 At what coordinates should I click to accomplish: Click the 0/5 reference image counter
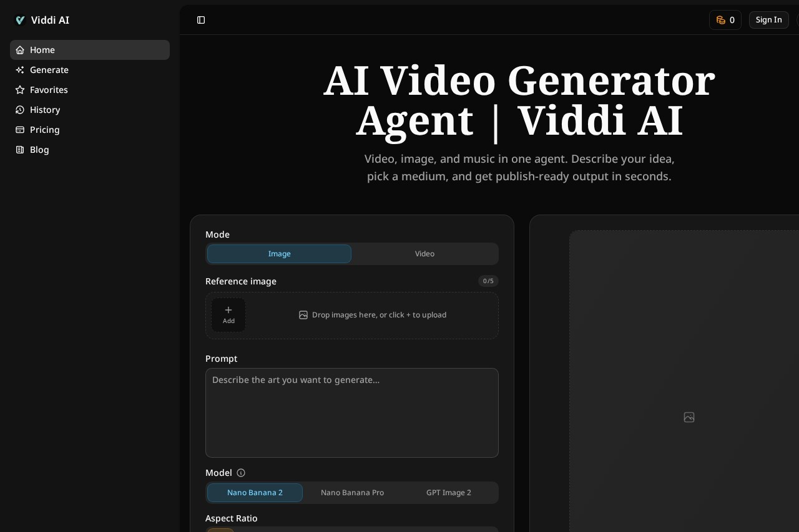pos(488,281)
